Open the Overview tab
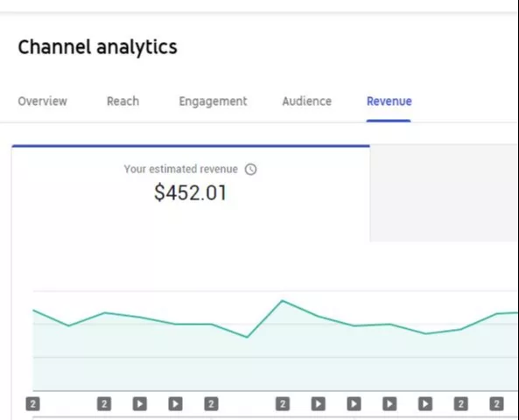This screenshot has height=420, width=519. pos(42,101)
